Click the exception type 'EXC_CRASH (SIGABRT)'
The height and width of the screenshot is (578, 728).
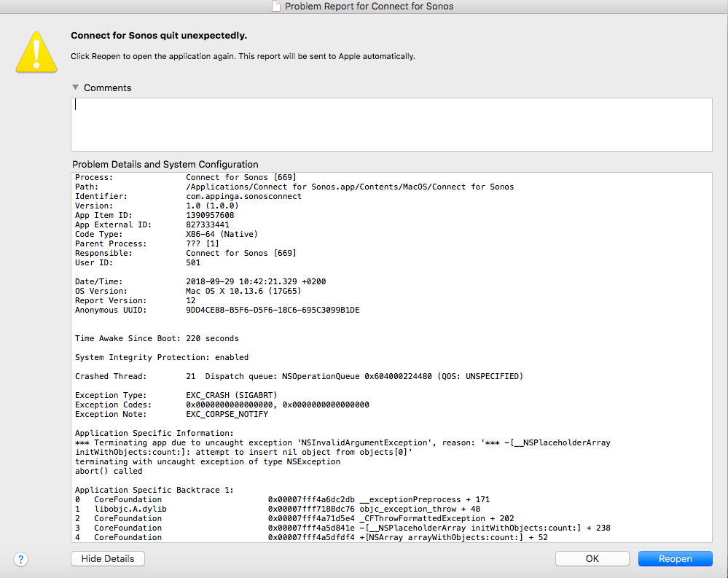(231, 395)
